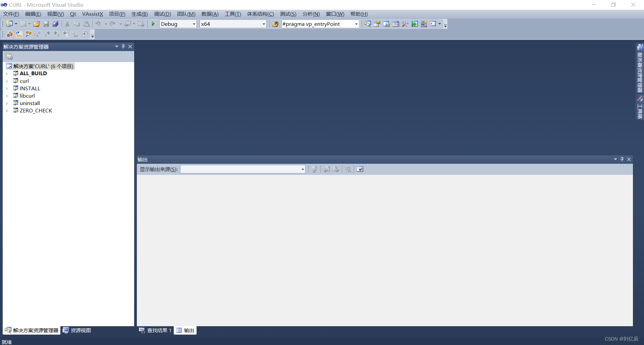Open the 编辑(E) menu
Screen dimensions: 644x345
(x=33, y=14)
